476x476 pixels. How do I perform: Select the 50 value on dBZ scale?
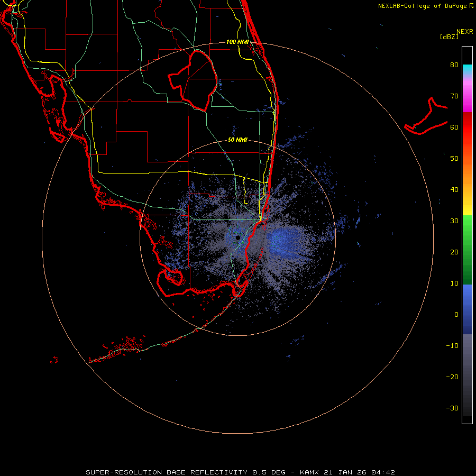pos(454,159)
